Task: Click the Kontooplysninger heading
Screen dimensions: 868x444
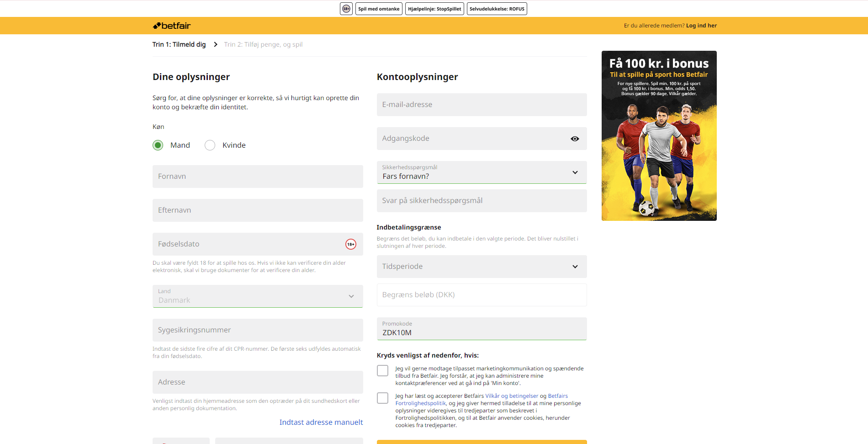Action: [x=417, y=77]
